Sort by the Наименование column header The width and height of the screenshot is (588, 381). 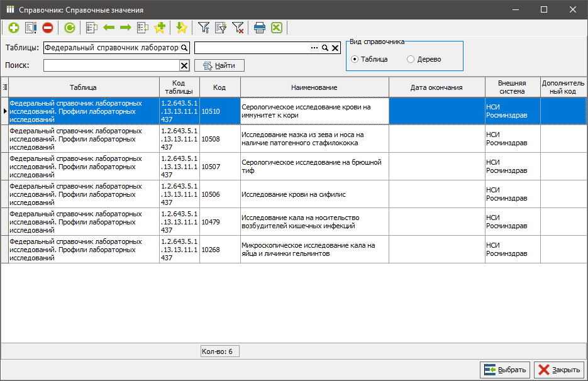coord(314,87)
